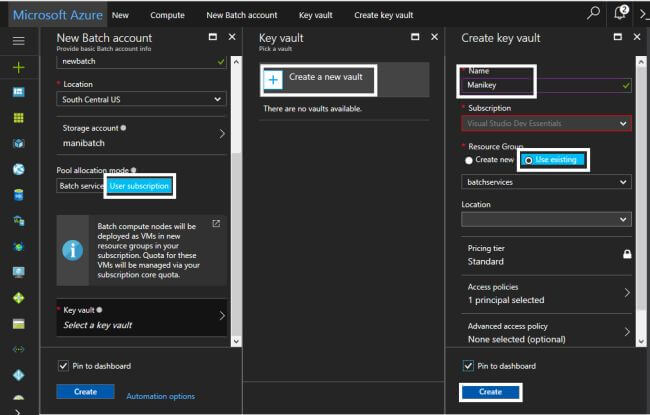Image resolution: width=650 pixels, height=415 pixels.
Task: Expand the Storage account manibatch row
Action: [141, 136]
